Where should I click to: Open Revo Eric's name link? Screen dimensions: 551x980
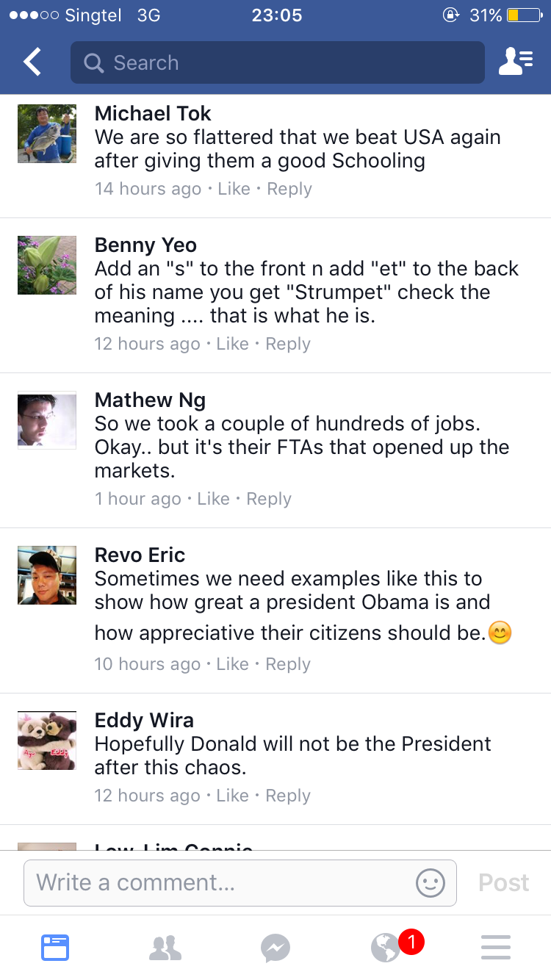click(x=140, y=555)
